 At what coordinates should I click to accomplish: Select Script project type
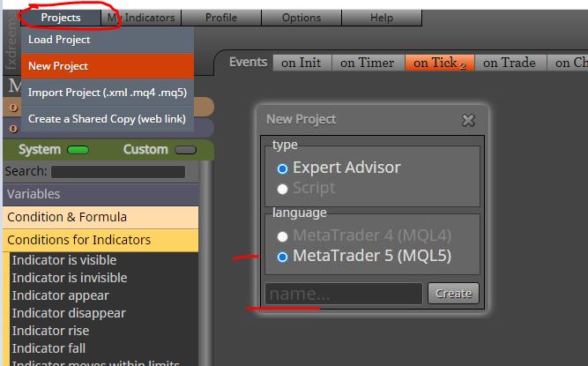click(x=282, y=189)
